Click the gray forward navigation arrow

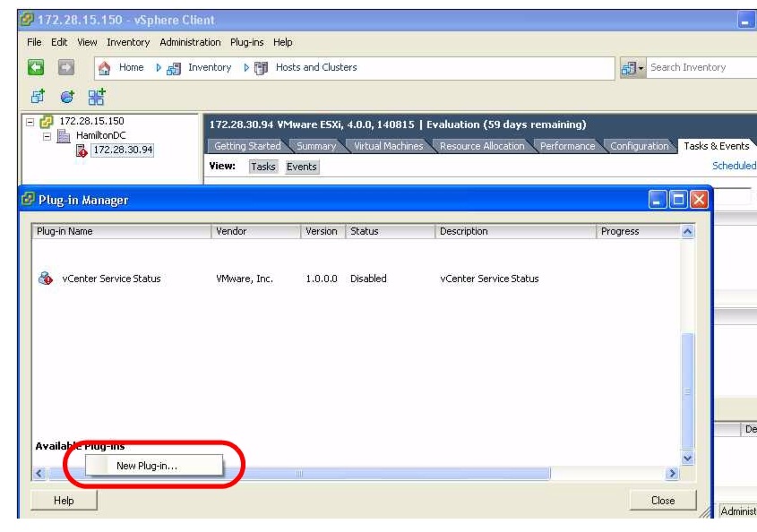coord(66,67)
